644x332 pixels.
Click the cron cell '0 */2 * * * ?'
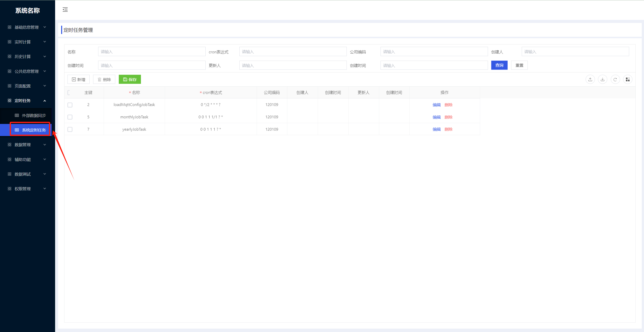tap(211, 105)
